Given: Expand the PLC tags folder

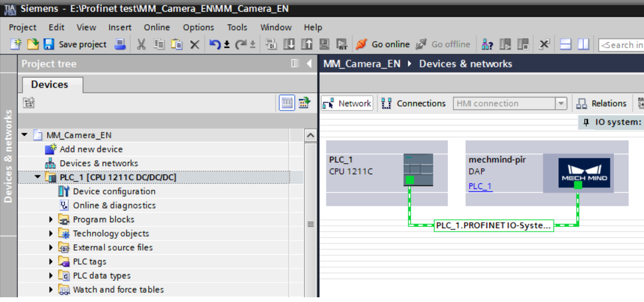Looking at the screenshot, I should [x=51, y=261].
